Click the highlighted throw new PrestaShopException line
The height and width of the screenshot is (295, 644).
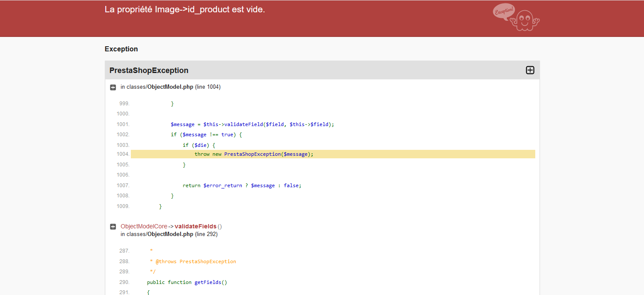click(x=254, y=154)
